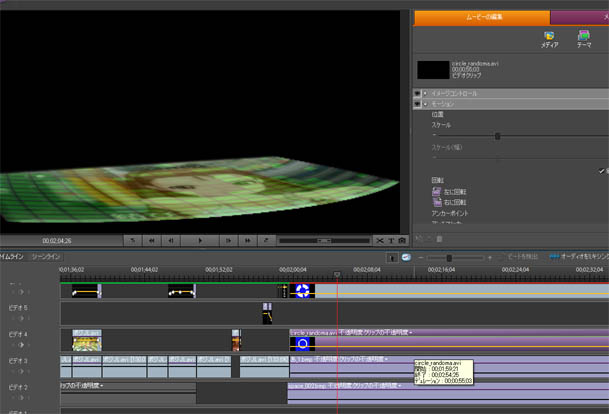This screenshot has height=414, width=609.
Task: Click the camera freeze frame icon
Action: coord(401,240)
